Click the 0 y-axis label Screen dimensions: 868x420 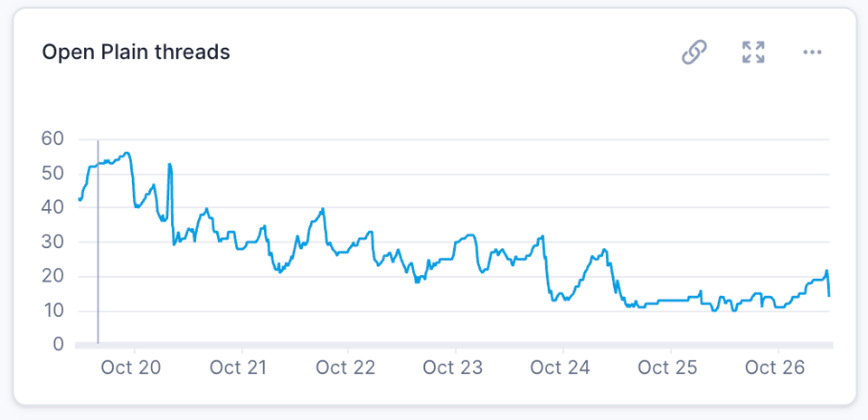pos(58,344)
